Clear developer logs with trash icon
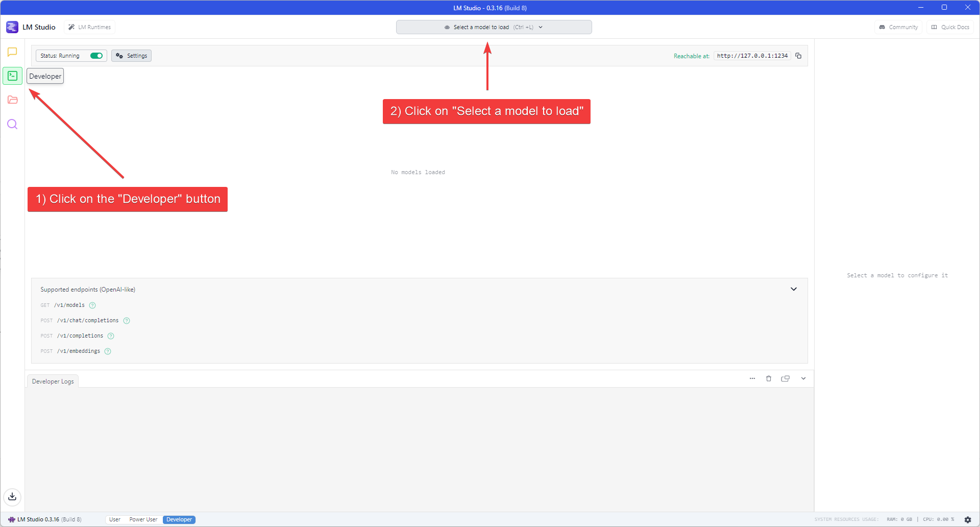 tap(769, 378)
